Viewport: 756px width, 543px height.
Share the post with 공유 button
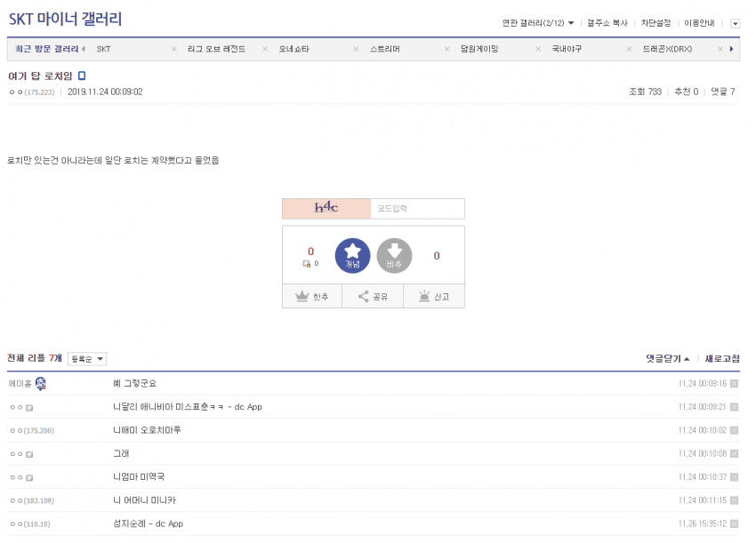(x=373, y=297)
